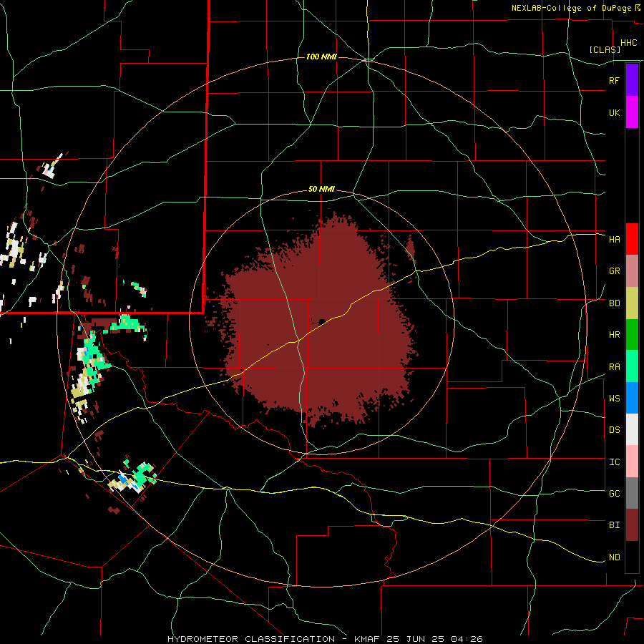Click the purple RF color swatch in legend
Screen dimensions: 644x644
pyautogui.click(x=632, y=80)
